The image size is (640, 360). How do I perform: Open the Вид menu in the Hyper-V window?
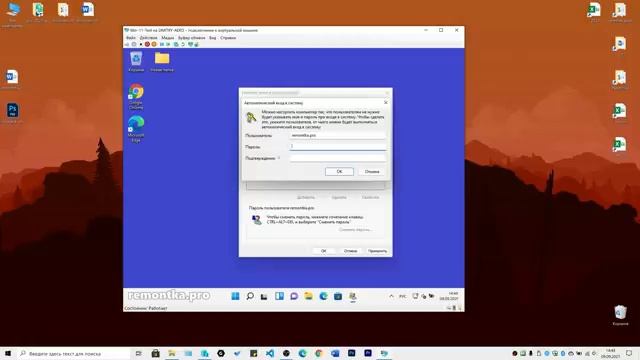[213, 38]
